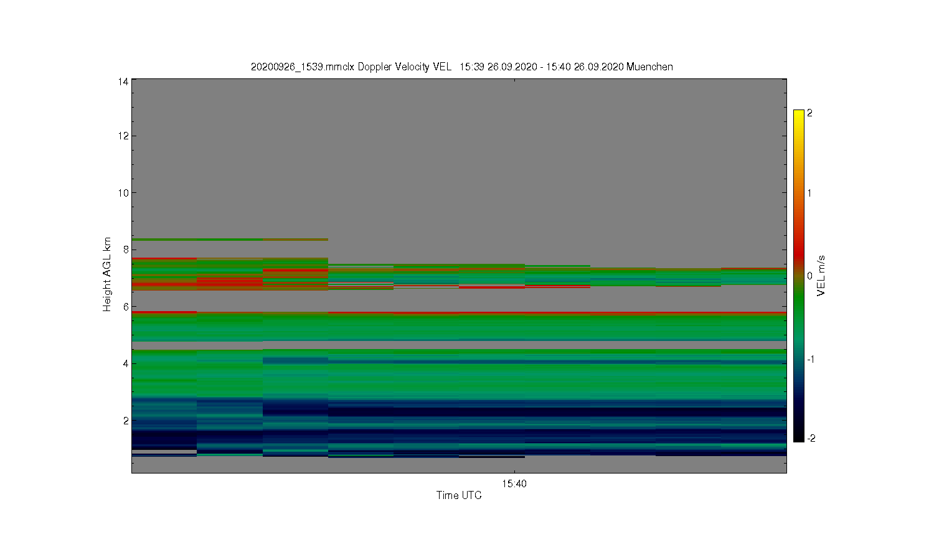Image resolution: width=934 pixels, height=560 pixels.
Task: Click the 15:40 time axis label
Action: [514, 483]
